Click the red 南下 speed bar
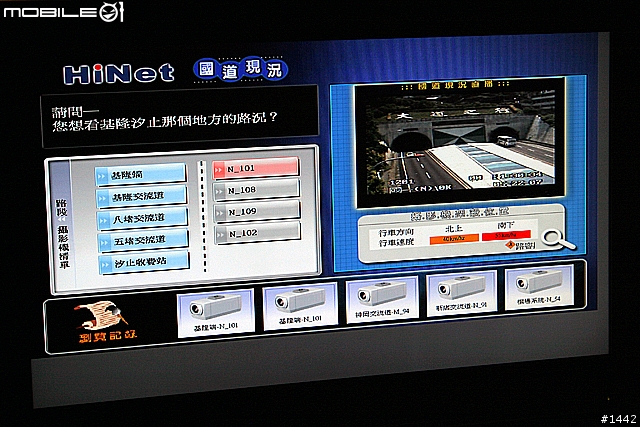The height and width of the screenshot is (427, 640). [506, 235]
